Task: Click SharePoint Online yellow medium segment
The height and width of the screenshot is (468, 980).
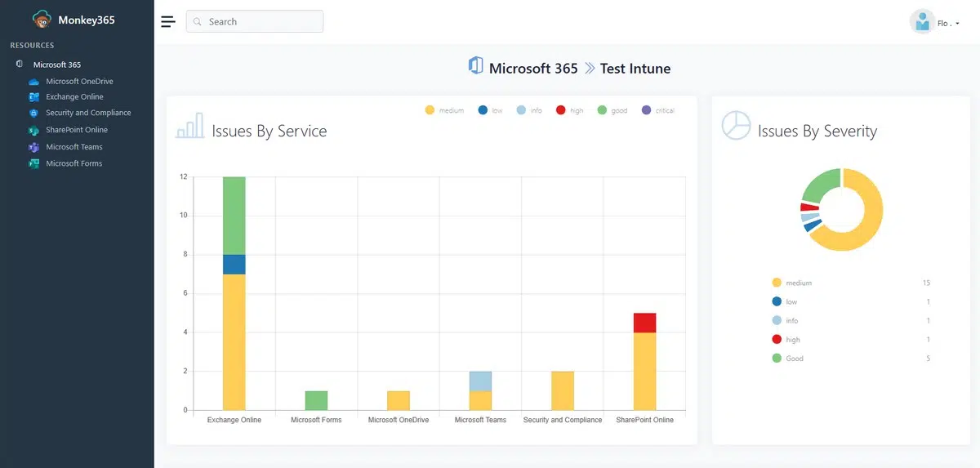Action: [645, 371]
